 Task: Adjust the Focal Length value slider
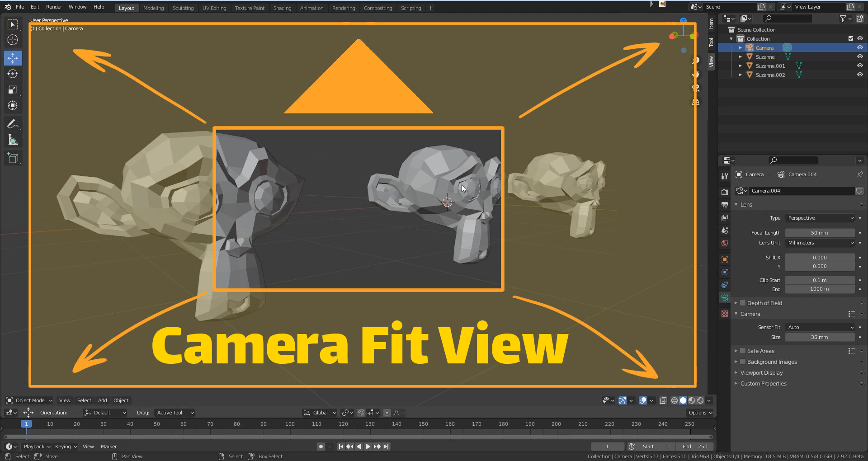(x=820, y=232)
